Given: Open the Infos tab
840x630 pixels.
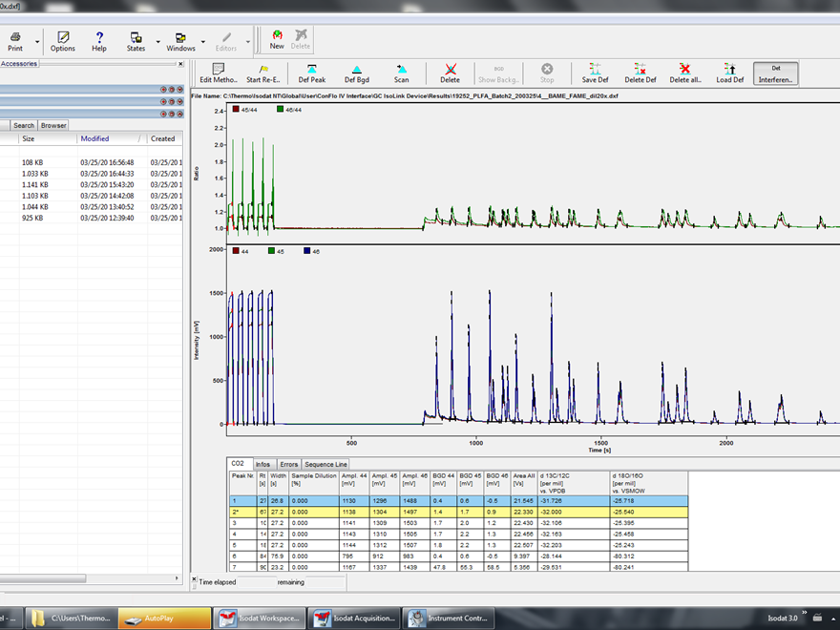Looking at the screenshot, I should [x=262, y=465].
